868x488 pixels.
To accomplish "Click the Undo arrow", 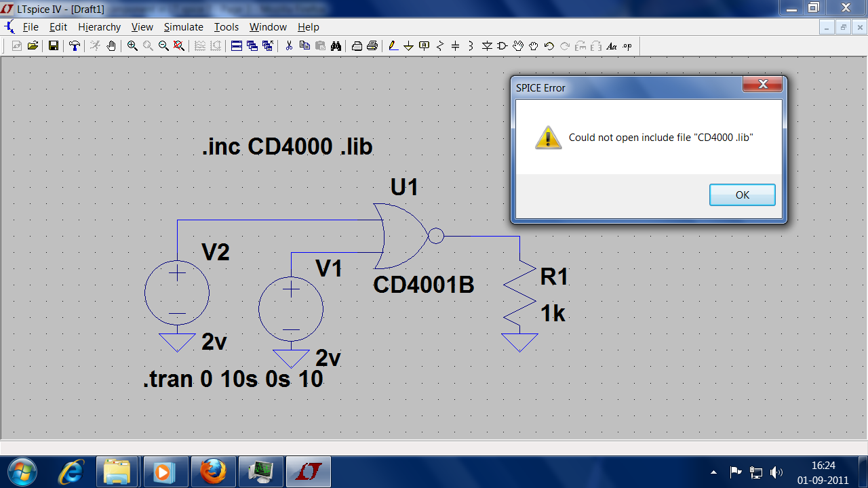I will [x=549, y=46].
